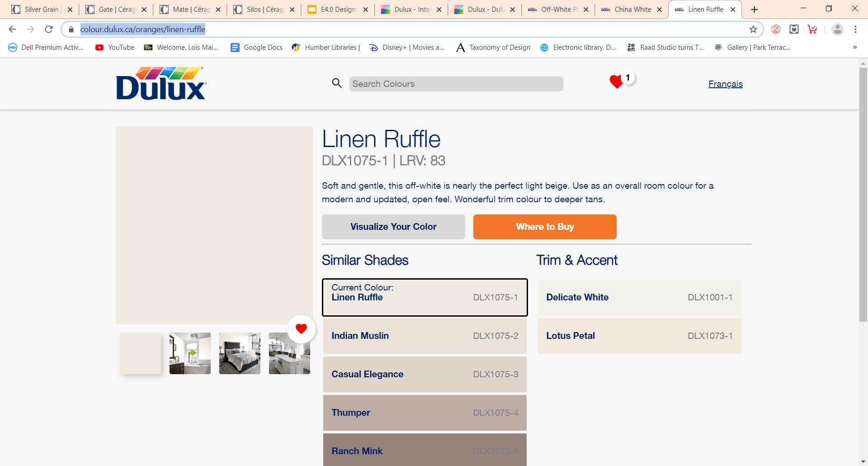Click the Dulux logo
Viewport: 868px width, 466px height.
coord(161,83)
